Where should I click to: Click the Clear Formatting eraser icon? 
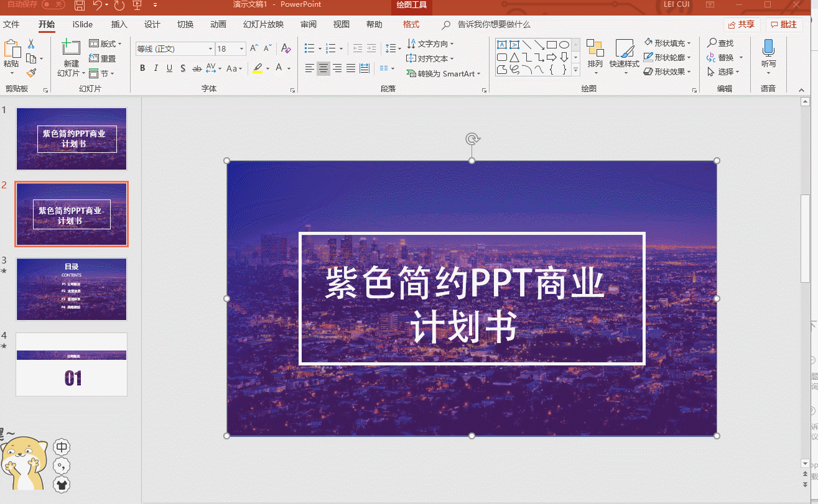pos(286,48)
